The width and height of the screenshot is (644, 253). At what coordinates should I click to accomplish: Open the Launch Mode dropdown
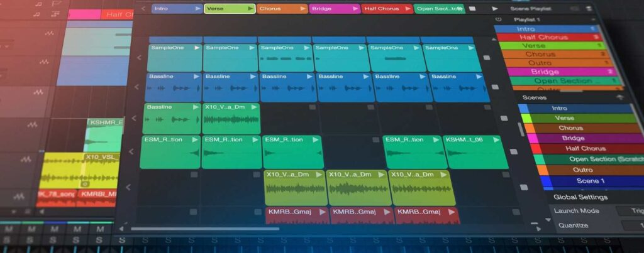(629, 211)
